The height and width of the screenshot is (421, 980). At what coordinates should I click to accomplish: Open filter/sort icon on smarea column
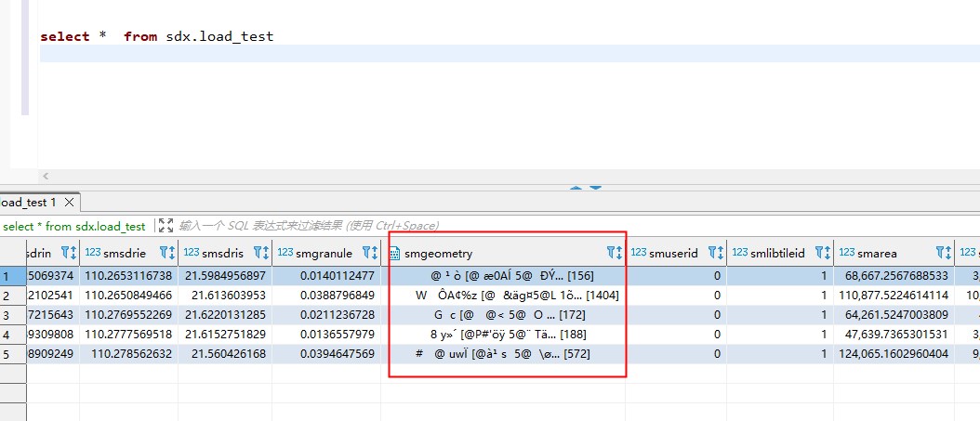coord(943,253)
